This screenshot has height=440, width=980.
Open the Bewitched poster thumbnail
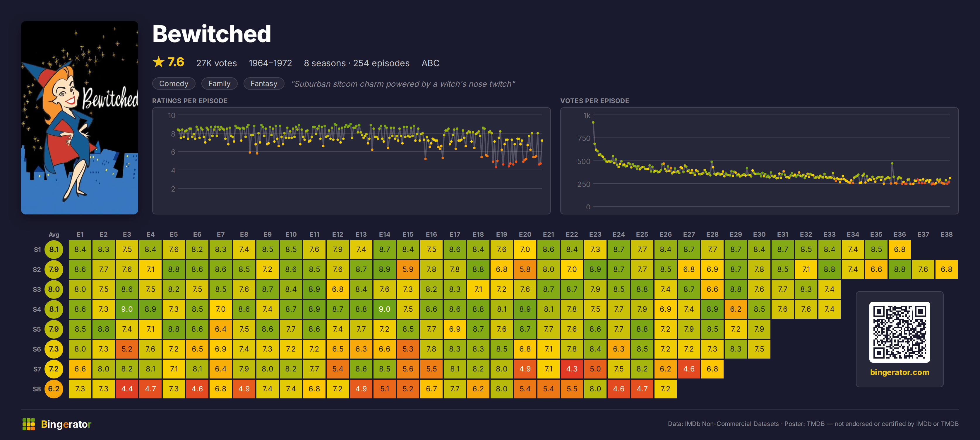[80, 117]
